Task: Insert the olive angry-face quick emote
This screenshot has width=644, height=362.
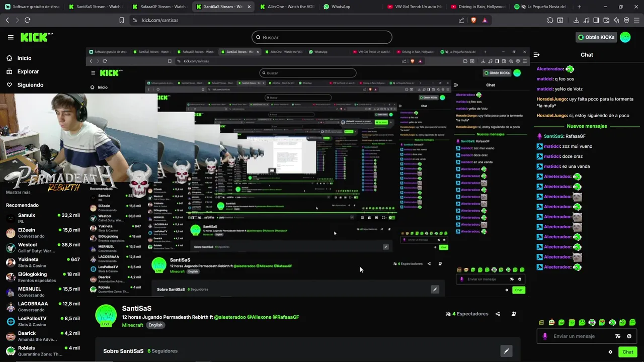Action: coord(541,322)
